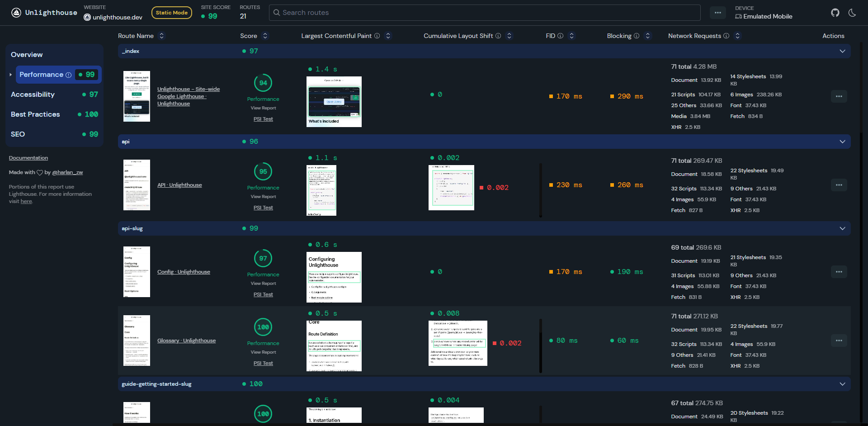Select the Performance tab
The width and height of the screenshot is (868, 426).
(x=58, y=75)
